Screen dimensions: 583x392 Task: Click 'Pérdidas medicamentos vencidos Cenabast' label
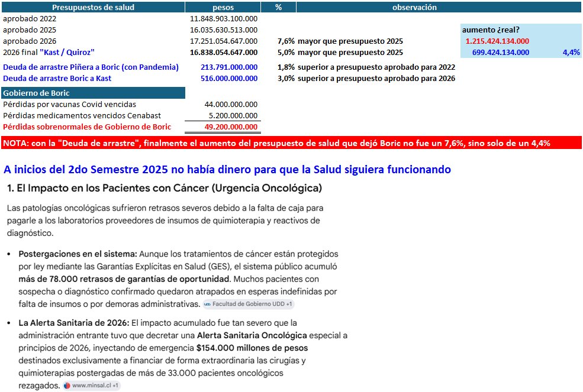[82, 115]
